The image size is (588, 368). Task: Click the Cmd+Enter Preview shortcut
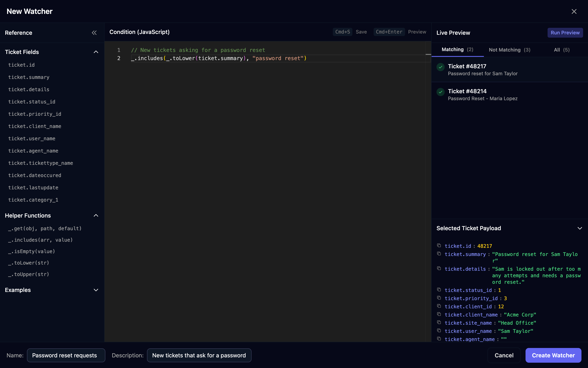tap(400, 32)
